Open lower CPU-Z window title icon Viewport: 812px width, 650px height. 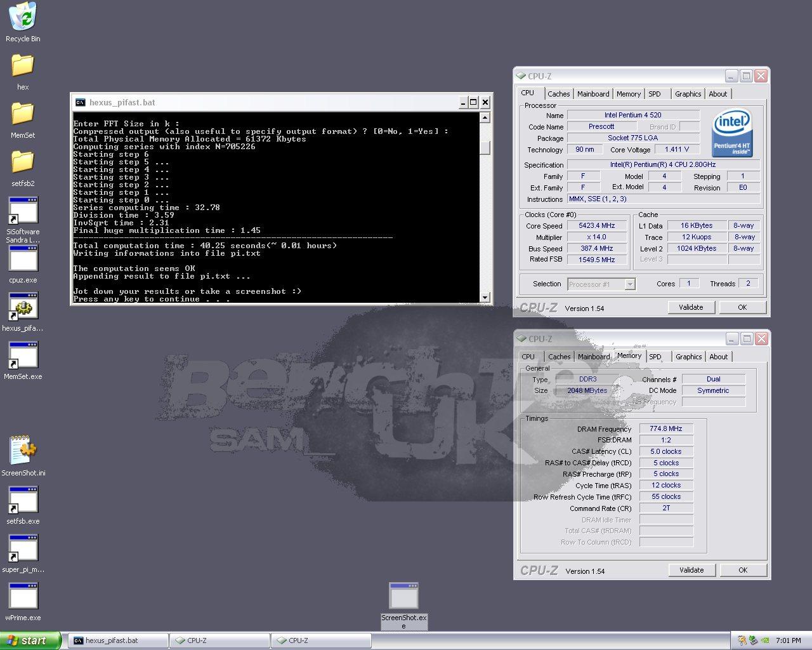[521, 339]
